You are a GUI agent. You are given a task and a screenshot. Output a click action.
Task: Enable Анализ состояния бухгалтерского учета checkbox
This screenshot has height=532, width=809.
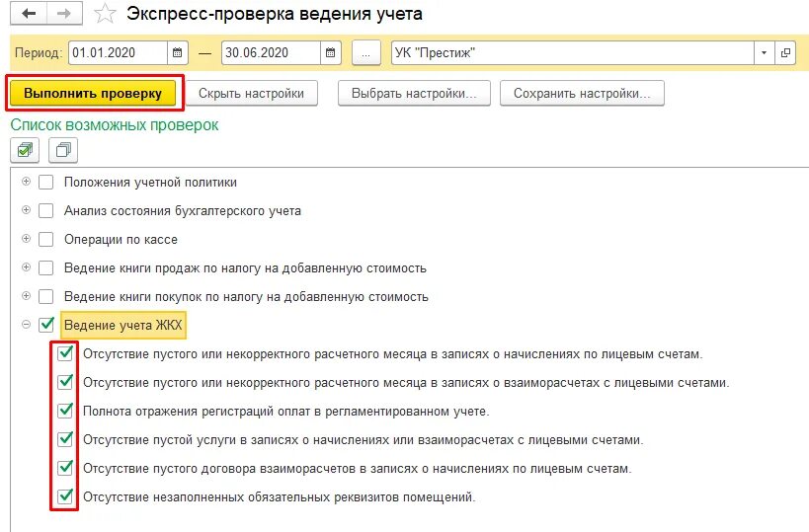pyautogui.click(x=45, y=210)
